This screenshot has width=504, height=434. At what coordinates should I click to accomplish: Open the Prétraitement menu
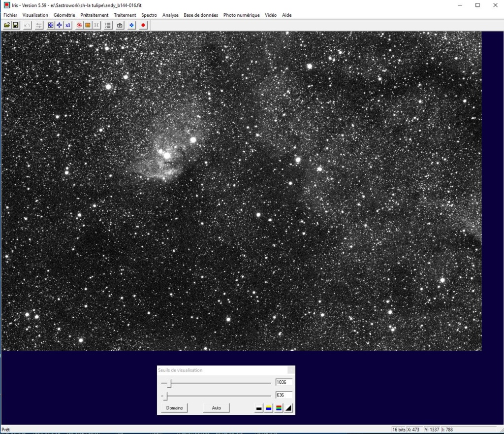click(94, 15)
